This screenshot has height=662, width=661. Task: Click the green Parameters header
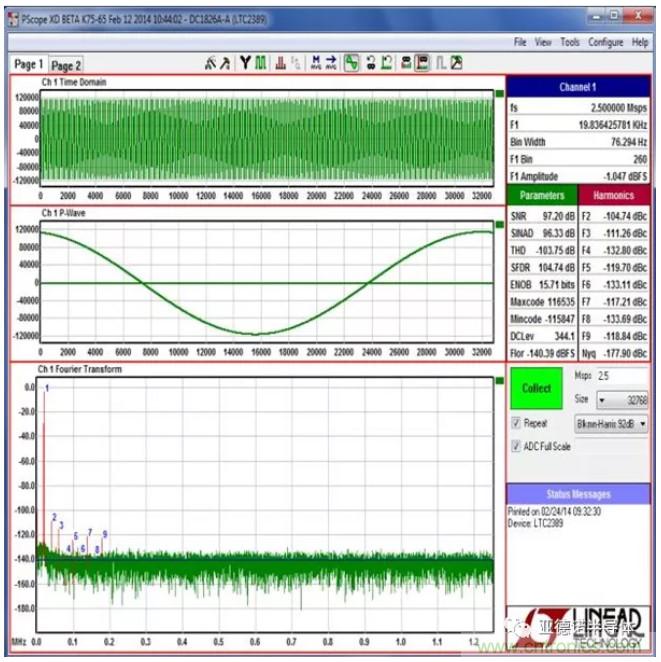click(x=542, y=195)
